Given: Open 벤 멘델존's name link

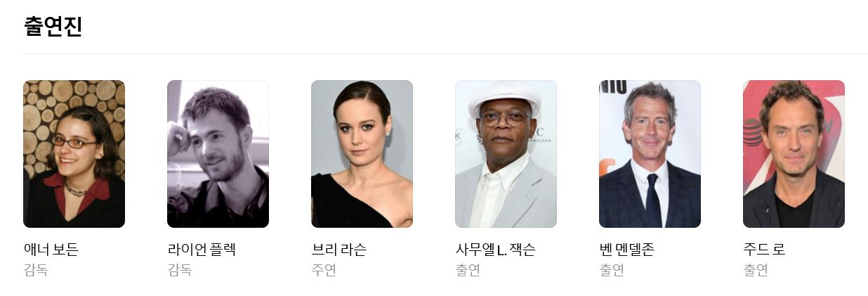Looking at the screenshot, I should (626, 250).
